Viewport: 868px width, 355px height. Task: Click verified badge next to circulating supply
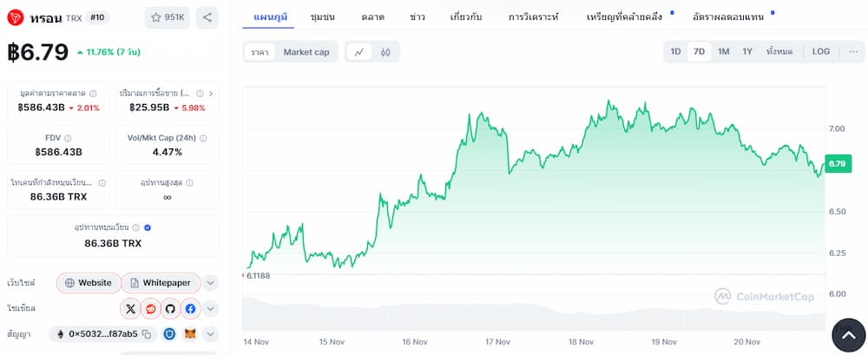point(148,227)
